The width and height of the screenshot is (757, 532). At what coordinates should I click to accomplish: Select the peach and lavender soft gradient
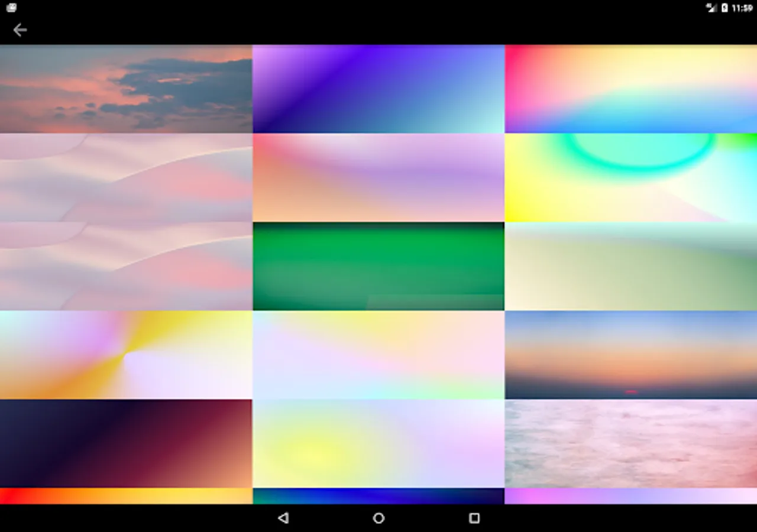point(378,177)
